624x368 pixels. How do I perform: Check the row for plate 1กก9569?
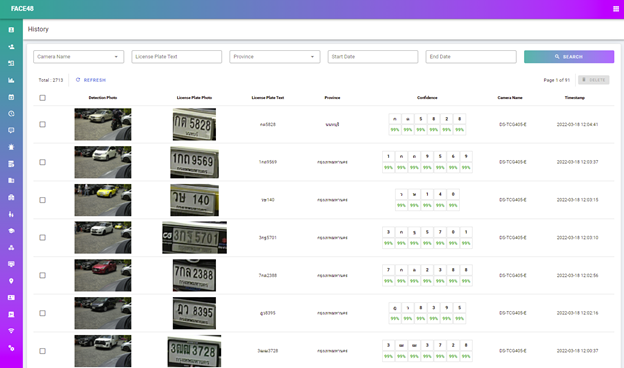coord(43,162)
